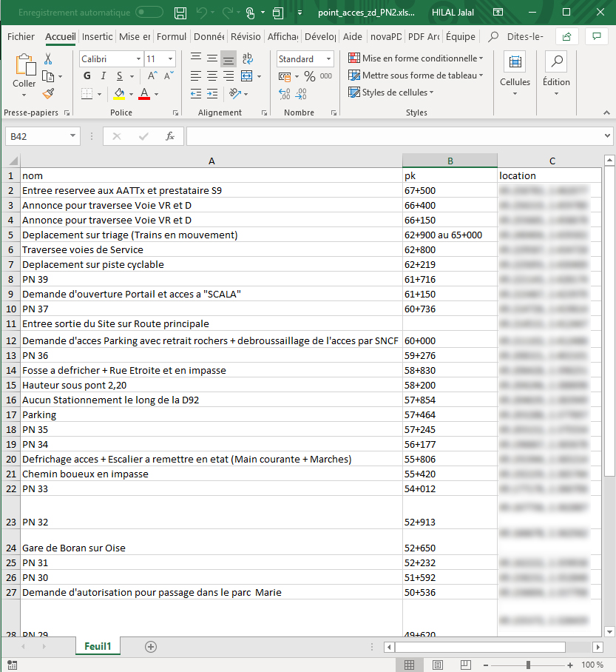Open the Données tab
The image size is (616, 672).
pos(209,37)
